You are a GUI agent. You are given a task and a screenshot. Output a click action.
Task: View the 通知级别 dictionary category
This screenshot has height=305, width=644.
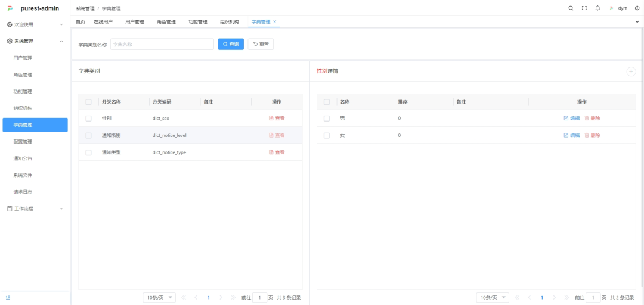tap(277, 135)
